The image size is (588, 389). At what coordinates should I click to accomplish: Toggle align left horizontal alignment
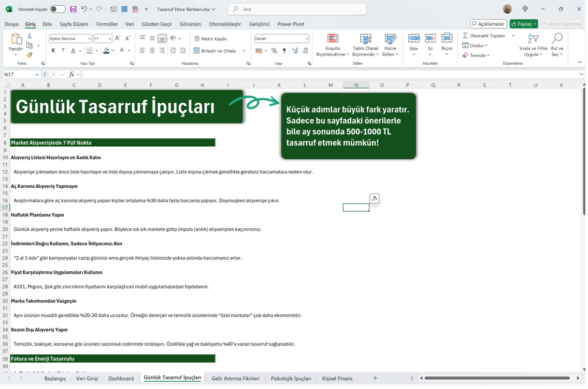(x=142, y=51)
